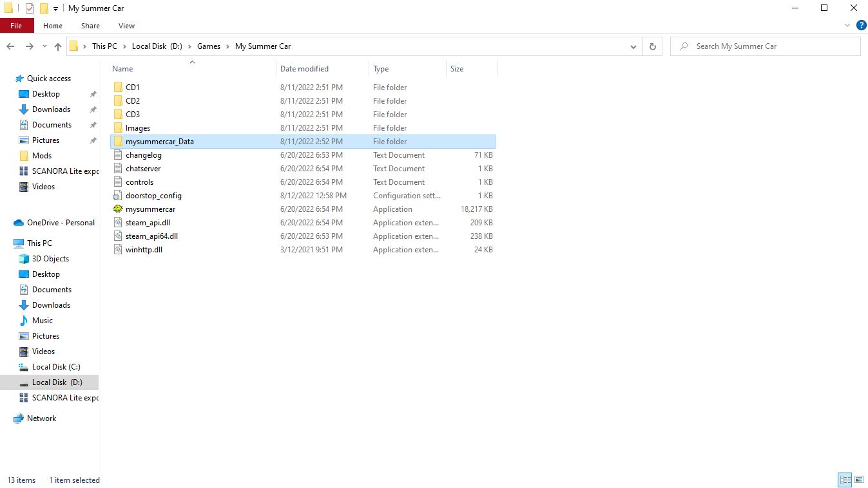
Task: Select the Mods folder in the sidebar
Action: pyautogui.click(x=41, y=155)
